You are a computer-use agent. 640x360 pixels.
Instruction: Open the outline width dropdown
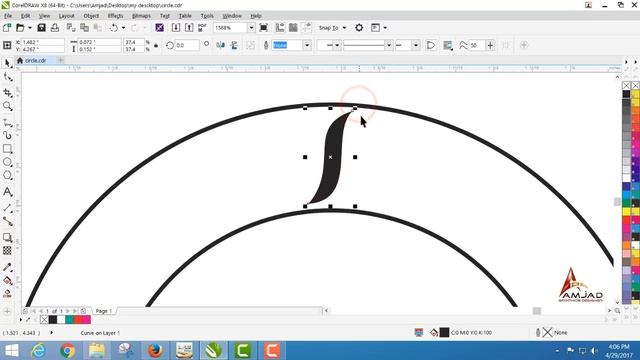tap(307, 45)
